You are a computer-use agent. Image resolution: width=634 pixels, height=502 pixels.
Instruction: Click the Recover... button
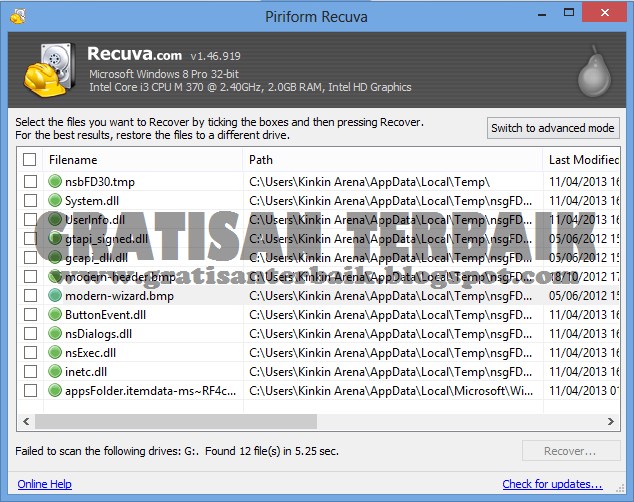pos(571,451)
